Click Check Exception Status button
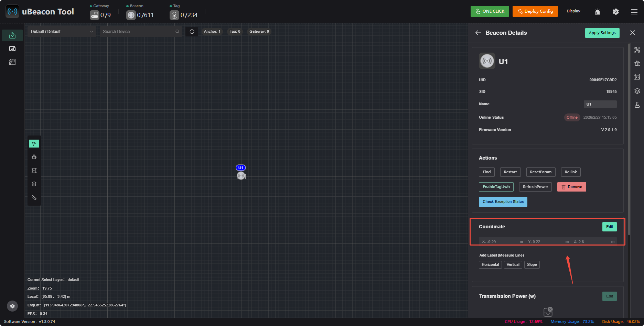The width and height of the screenshot is (644, 326). (x=503, y=202)
